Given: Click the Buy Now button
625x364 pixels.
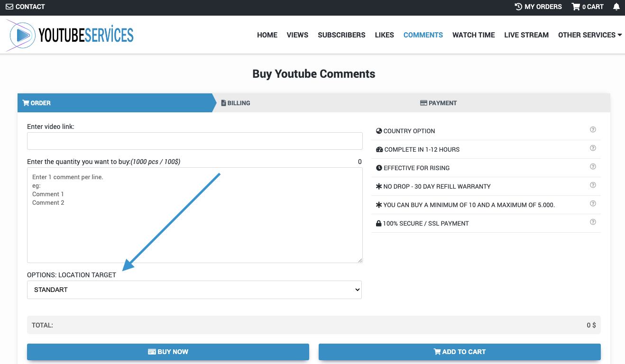Looking at the screenshot, I should point(168,352).
